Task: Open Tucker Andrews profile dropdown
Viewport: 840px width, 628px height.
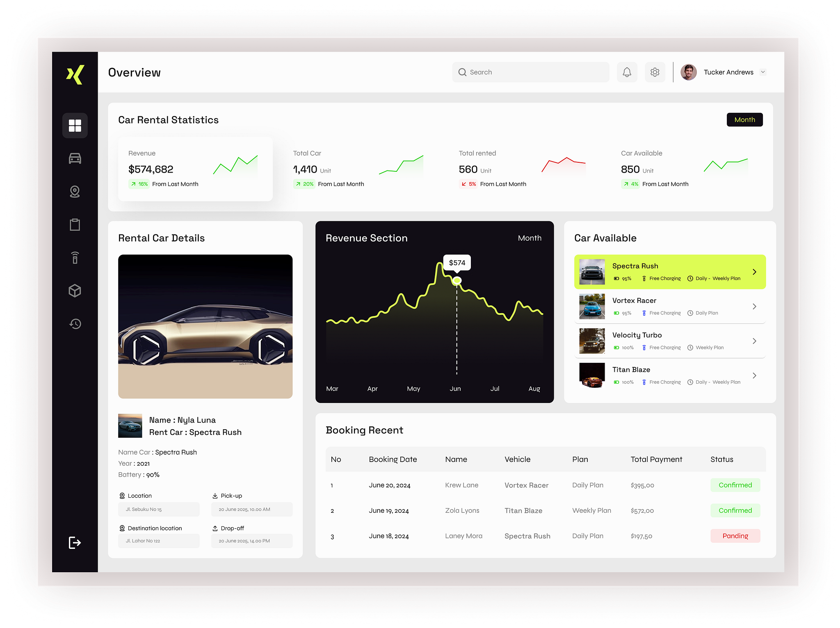Action: (763, 72)
